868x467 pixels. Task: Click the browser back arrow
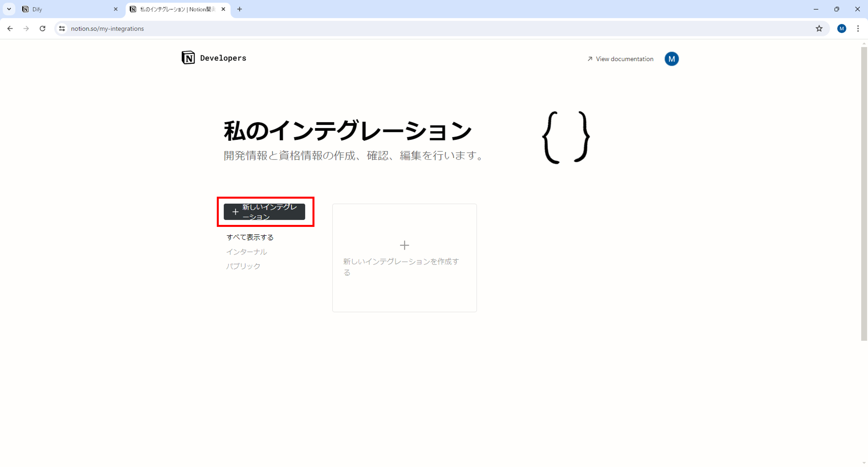click(x=10, y=29)
